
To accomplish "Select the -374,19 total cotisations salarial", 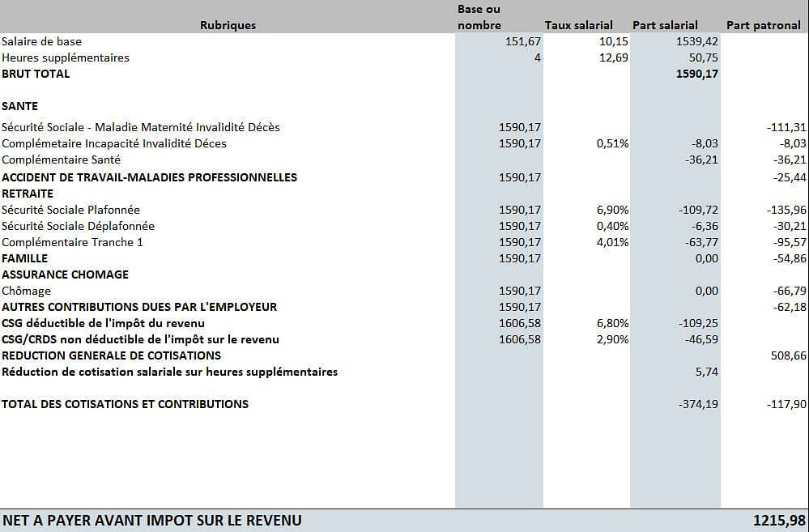I will click(x=698, y=404).
